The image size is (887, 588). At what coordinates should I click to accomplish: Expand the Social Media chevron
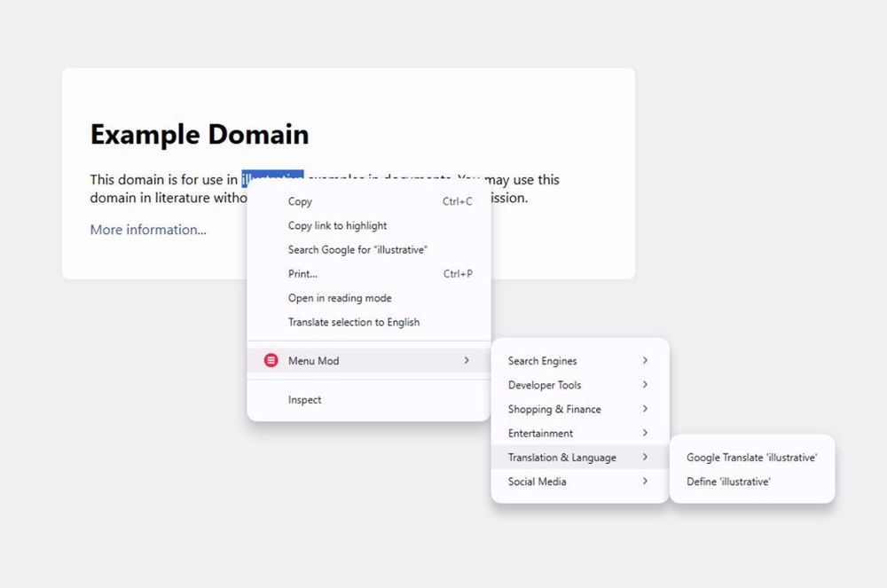(645, 482)
